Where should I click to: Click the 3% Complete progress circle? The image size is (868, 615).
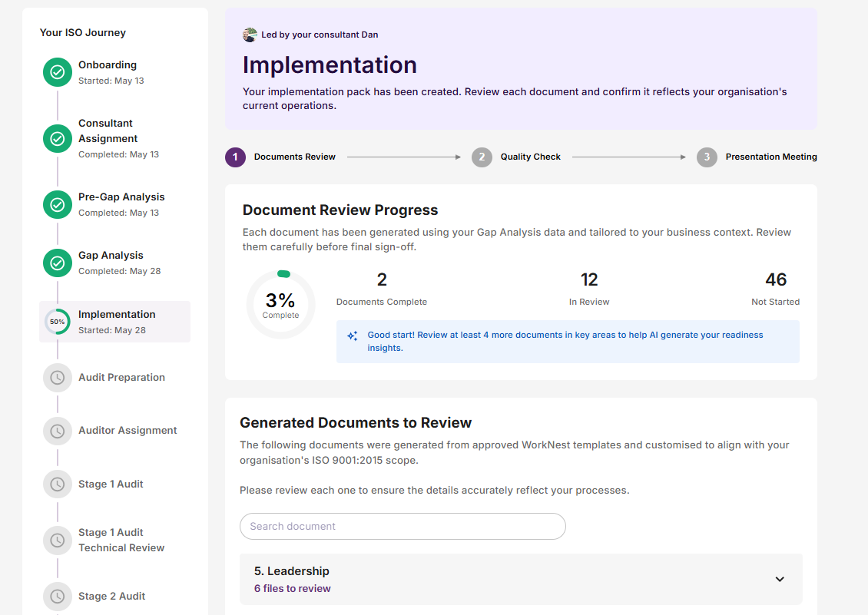coord(280,305)
